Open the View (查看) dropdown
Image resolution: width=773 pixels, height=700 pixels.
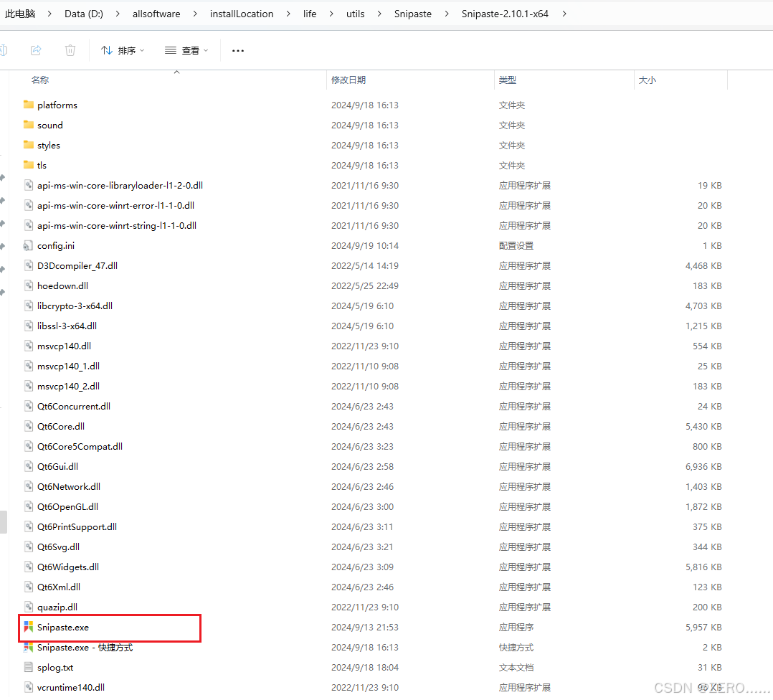coord(186,50)
